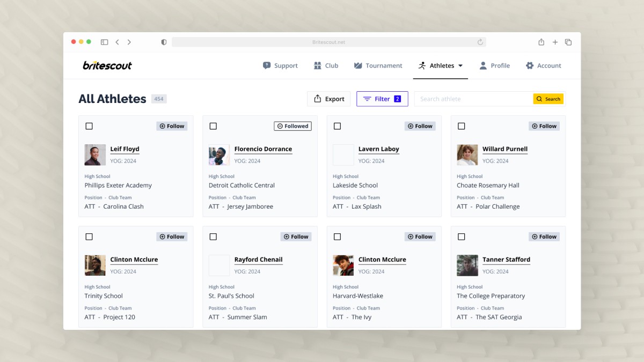Screen dimensions: 644x362
Task: Open the Filter button
Action: (382, 99)
